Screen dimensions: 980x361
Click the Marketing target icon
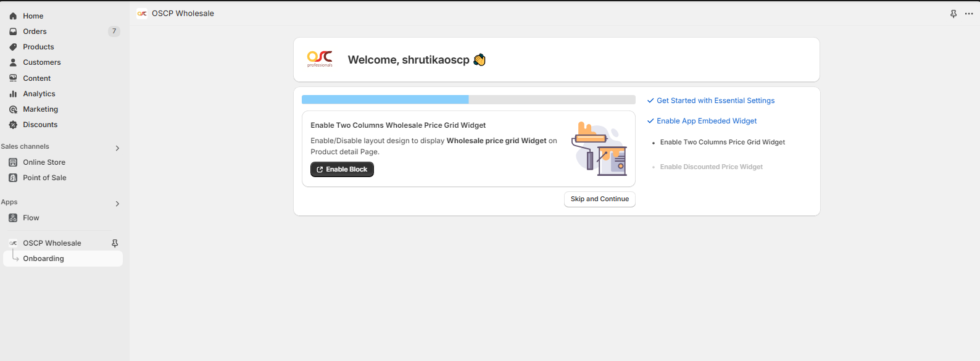click(13, 109)
